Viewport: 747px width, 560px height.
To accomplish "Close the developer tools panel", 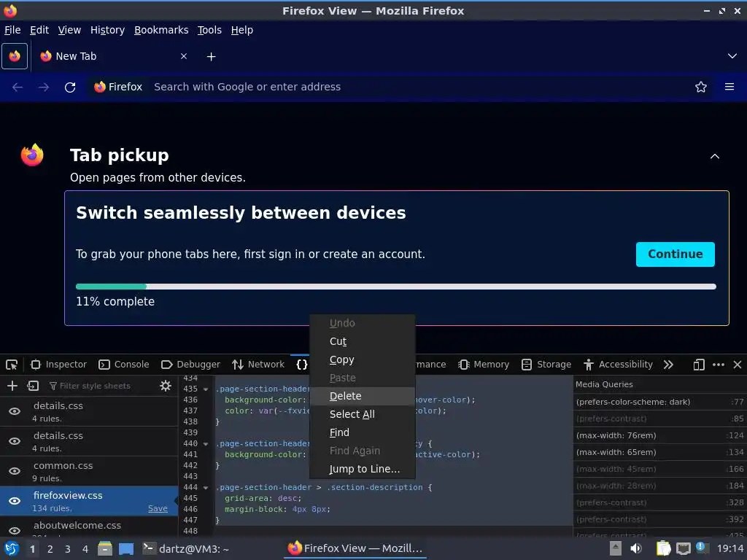I will (x=737, y=365).
